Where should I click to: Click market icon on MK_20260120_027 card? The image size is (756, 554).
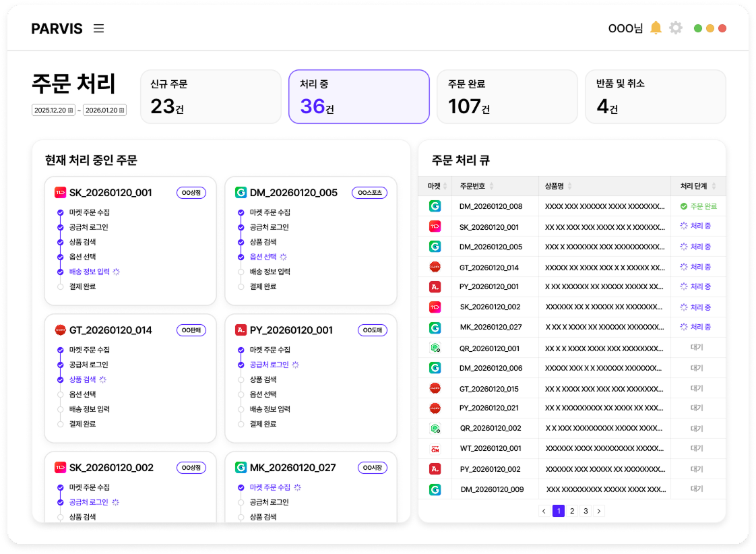(241, 467)
